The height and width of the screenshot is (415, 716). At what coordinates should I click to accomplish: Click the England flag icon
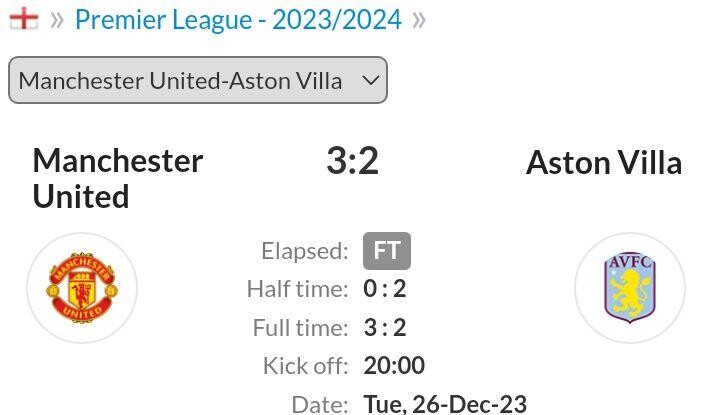[x=24, y=19]
